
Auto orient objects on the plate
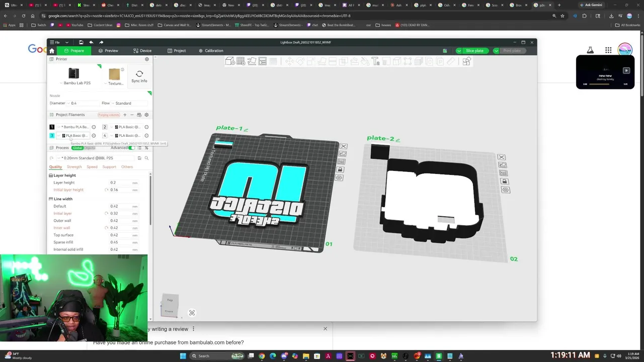click(x=252, y=61)
